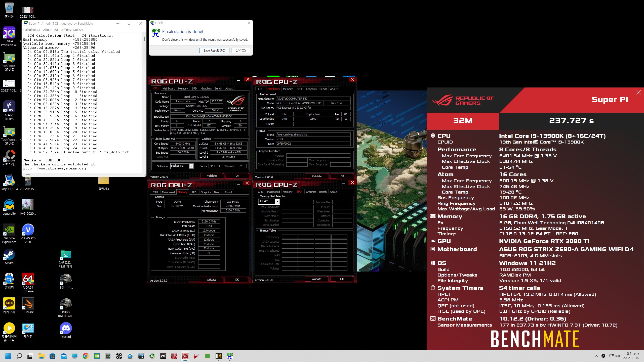
Task: Click the 'Loop 24 finished' line in Super PI
Action: pos(62,148)
